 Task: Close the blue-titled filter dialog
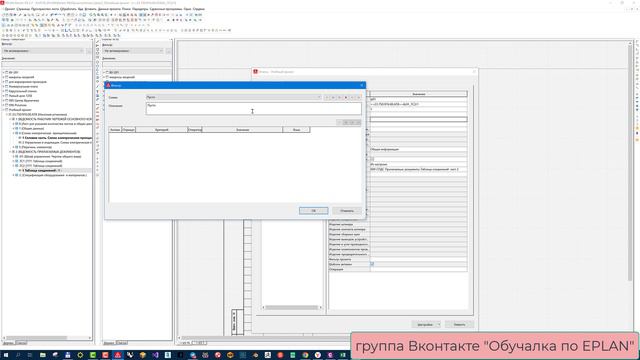pos(362,85)
